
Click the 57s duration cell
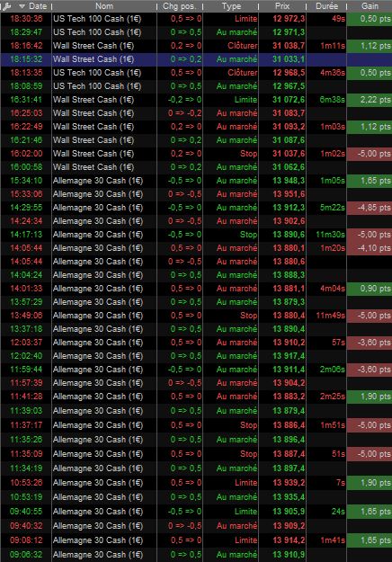pos(338,343)
